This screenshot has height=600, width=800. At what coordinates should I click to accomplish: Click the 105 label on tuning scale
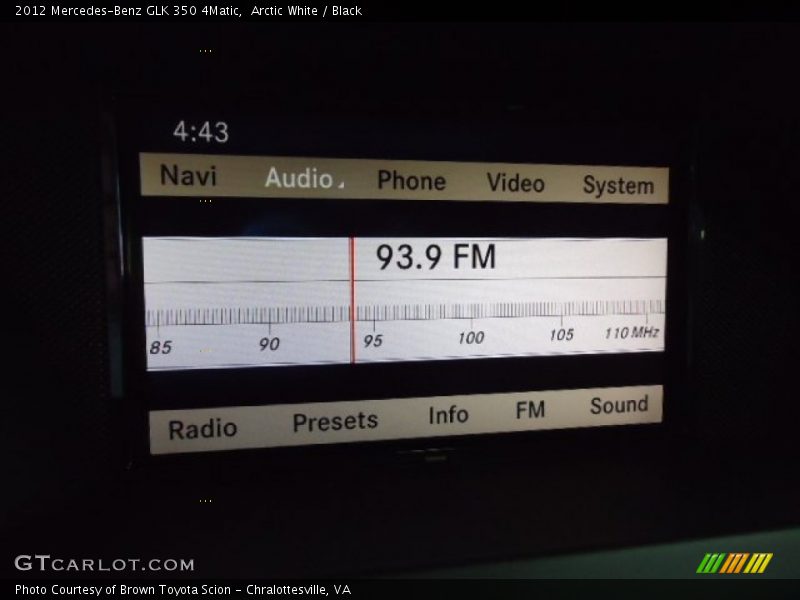point(562,335)
